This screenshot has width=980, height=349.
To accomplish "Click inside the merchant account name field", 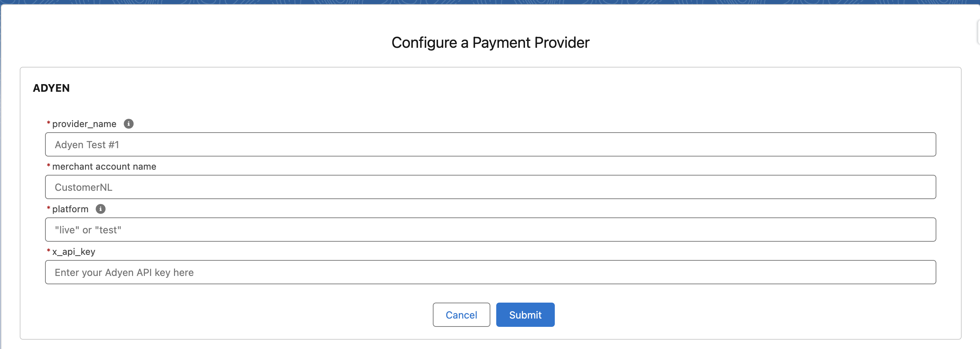I will click(x=490, y=187).
